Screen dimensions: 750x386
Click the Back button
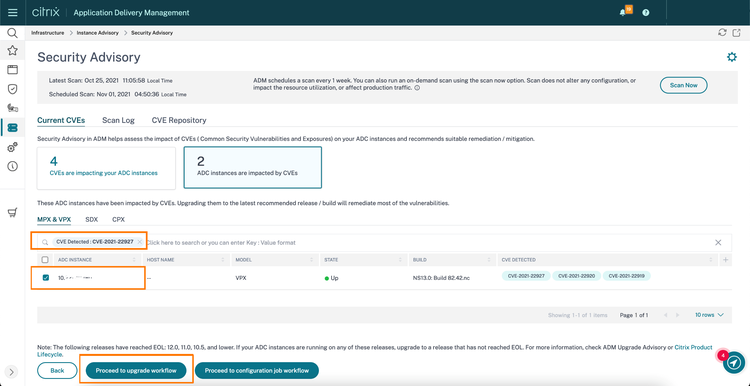coord(57,371)
